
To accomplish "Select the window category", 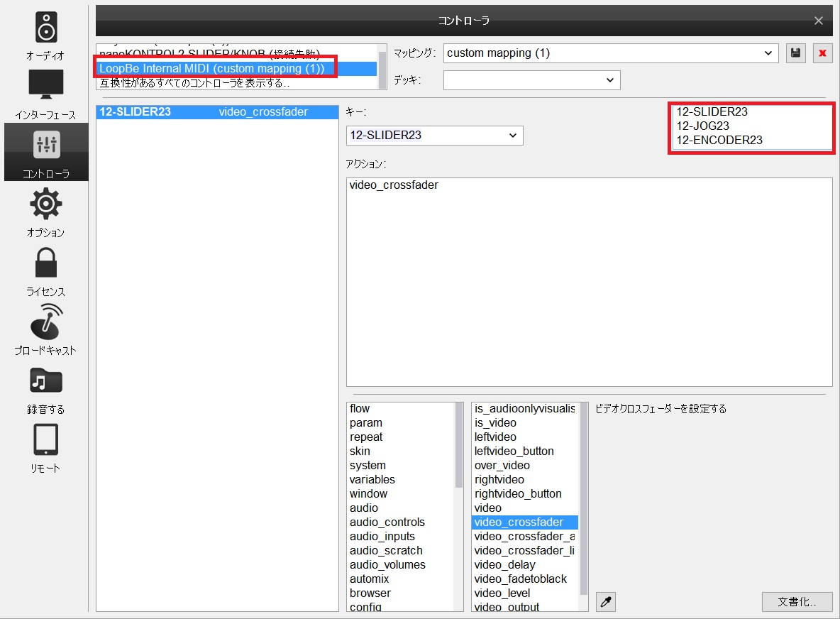I will (401, 493).
